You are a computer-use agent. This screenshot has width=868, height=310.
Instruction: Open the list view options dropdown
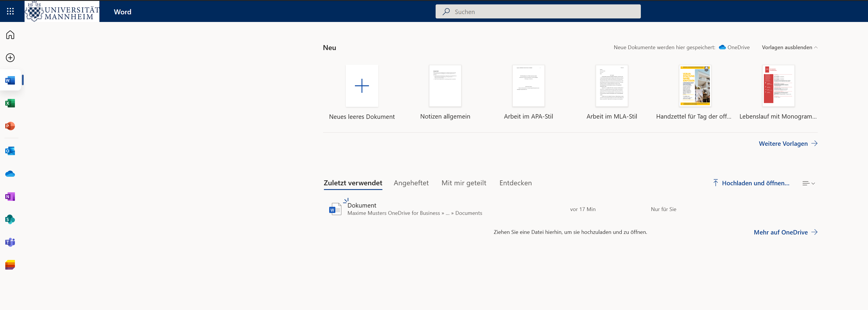[809, 183]
